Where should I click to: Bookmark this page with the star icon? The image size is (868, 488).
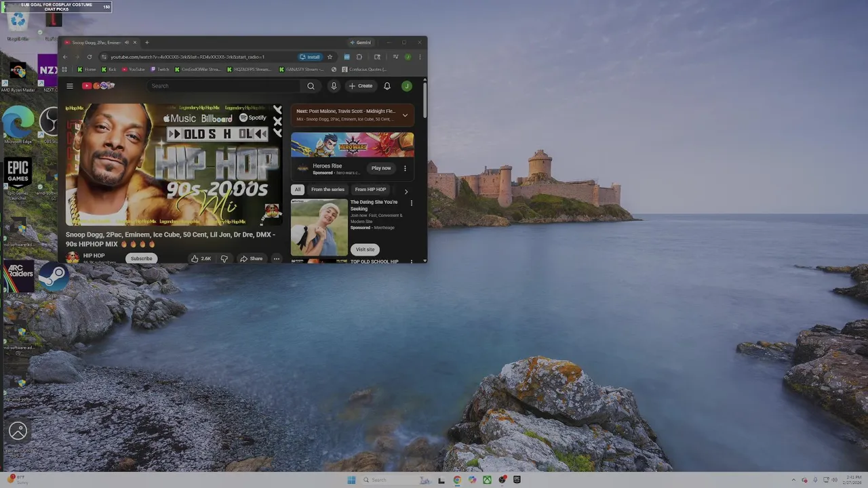330,57
